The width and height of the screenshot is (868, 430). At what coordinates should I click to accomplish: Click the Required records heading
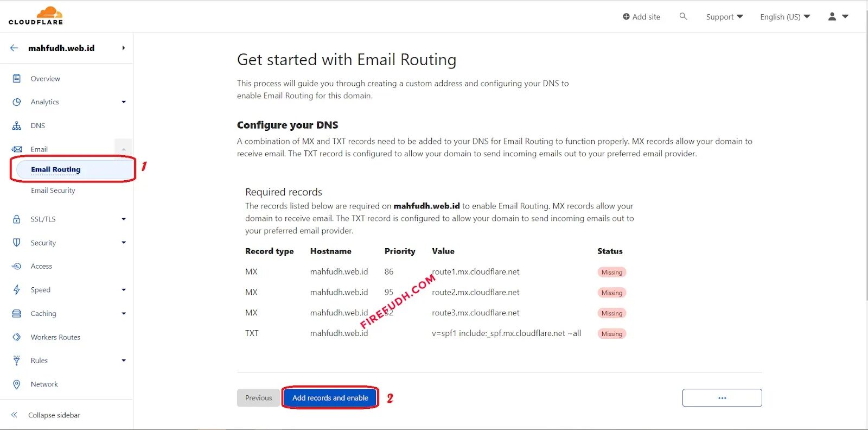[x=284, y=192]
